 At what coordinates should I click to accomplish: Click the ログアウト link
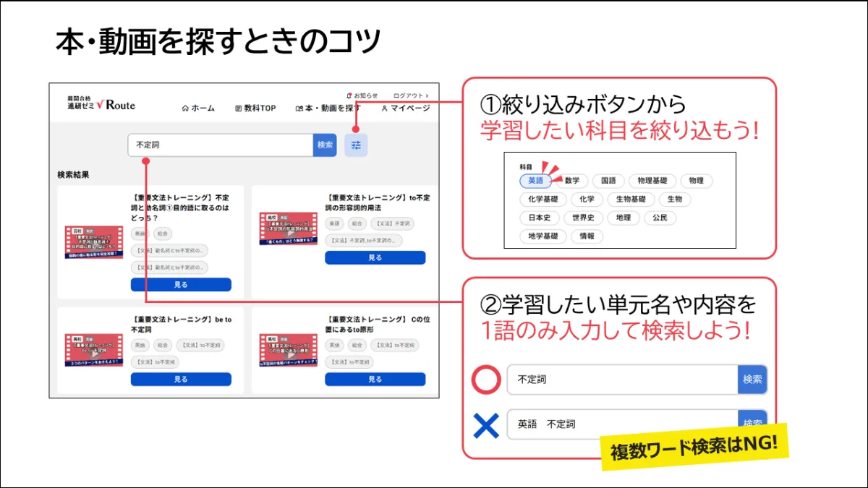pyautogui.click(x=411, y=95)
